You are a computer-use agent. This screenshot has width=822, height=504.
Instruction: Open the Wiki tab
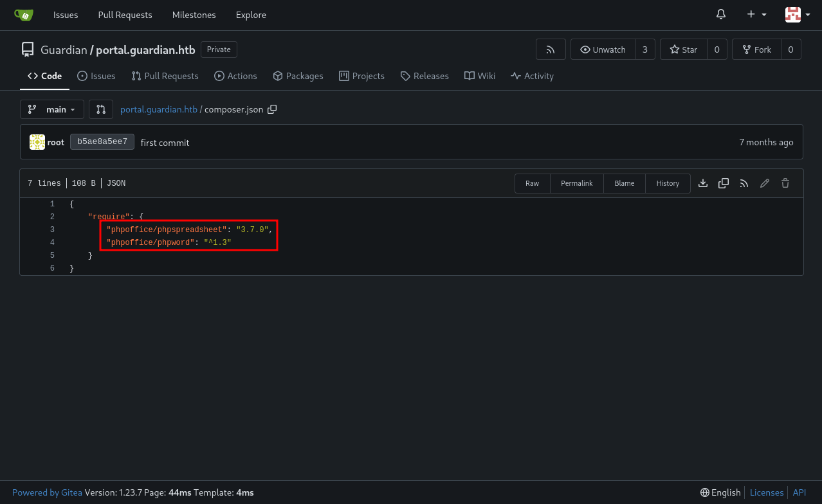pyautogui.click(x=480, y=76)
